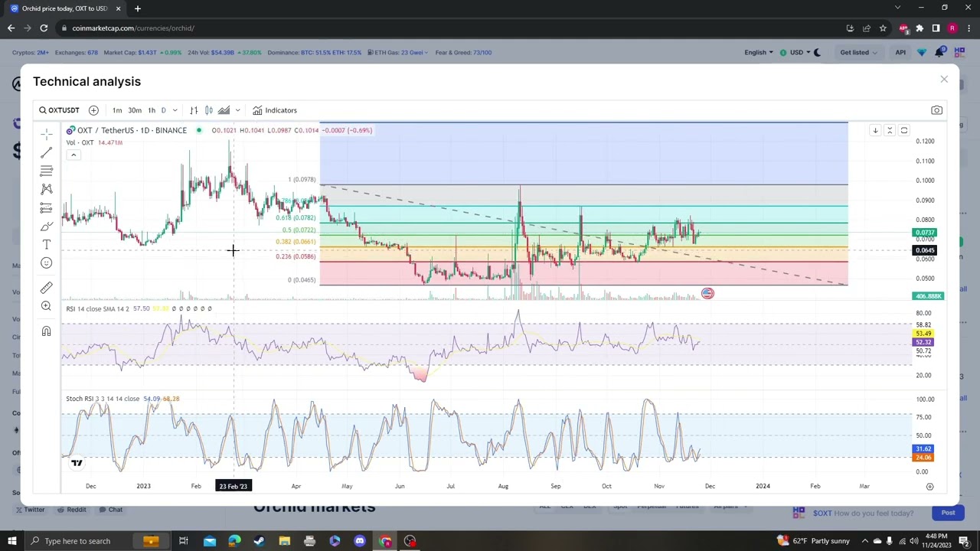Select the crosshair cursor tool

pos(46,135)
